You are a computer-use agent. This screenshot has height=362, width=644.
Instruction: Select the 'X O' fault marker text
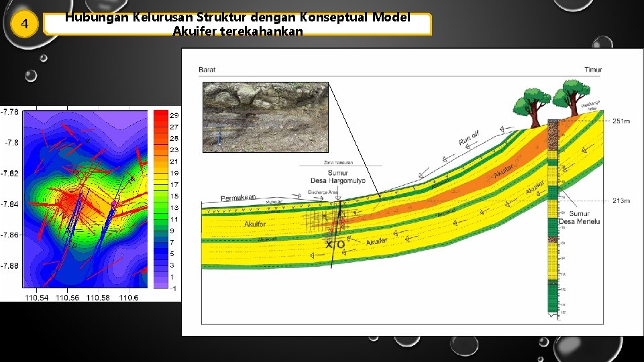point(335,245)
